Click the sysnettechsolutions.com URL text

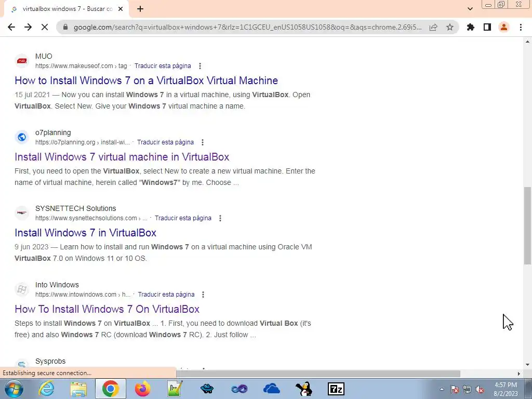[x=91, y=218]
